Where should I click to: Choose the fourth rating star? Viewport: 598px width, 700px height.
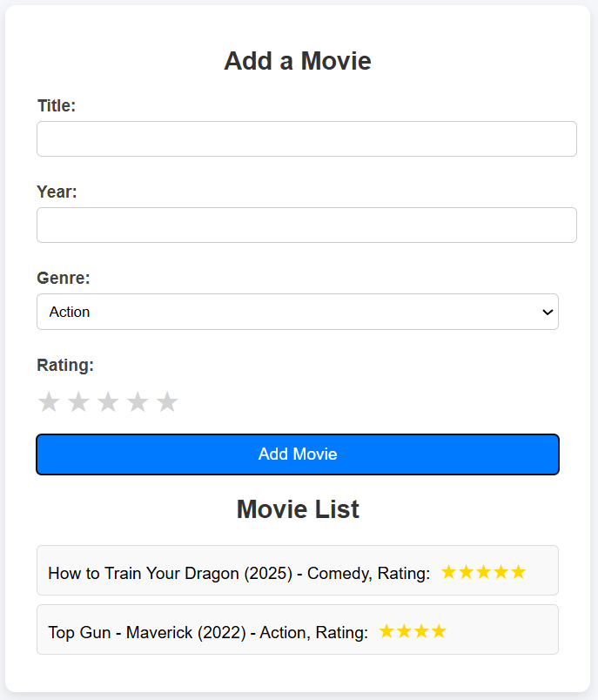click(138, 402)
